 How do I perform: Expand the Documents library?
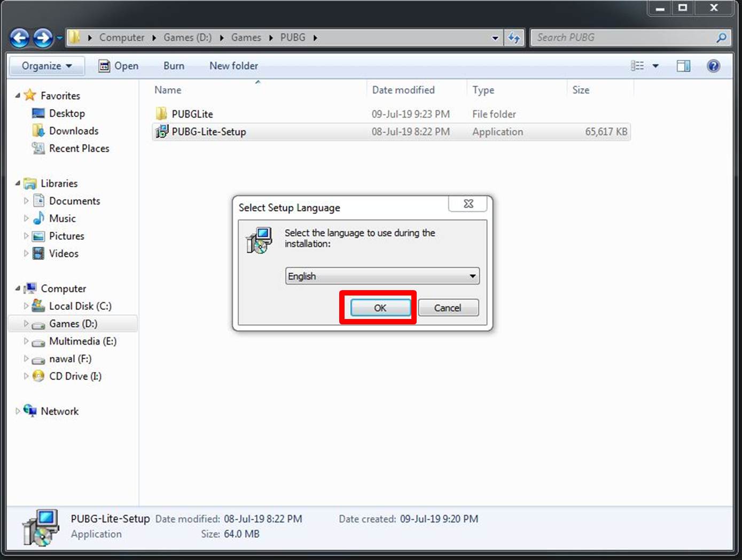[26, 201]
